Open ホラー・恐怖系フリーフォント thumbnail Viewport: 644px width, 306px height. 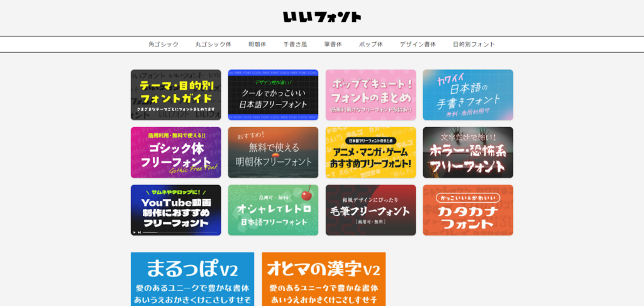click(x=468, y=152)
